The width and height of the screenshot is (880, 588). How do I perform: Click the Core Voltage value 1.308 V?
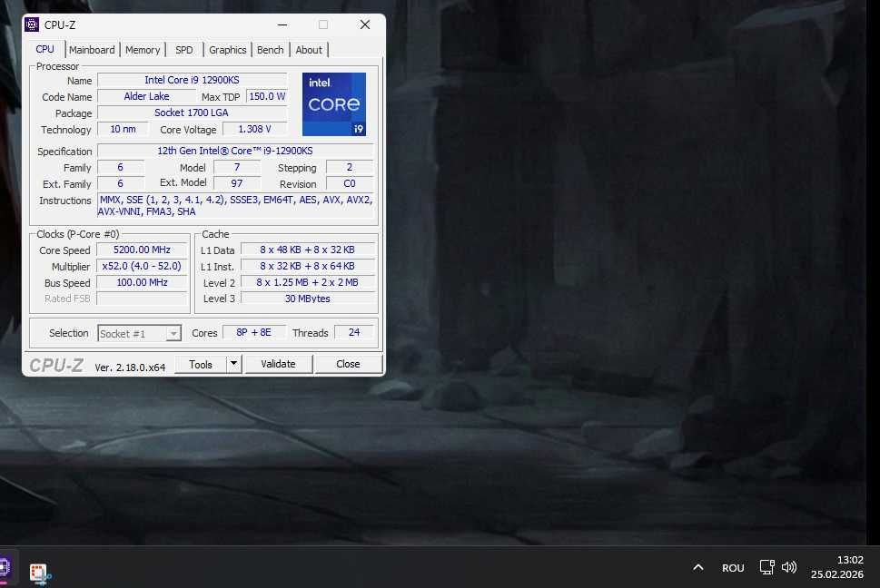click(255, 129)
